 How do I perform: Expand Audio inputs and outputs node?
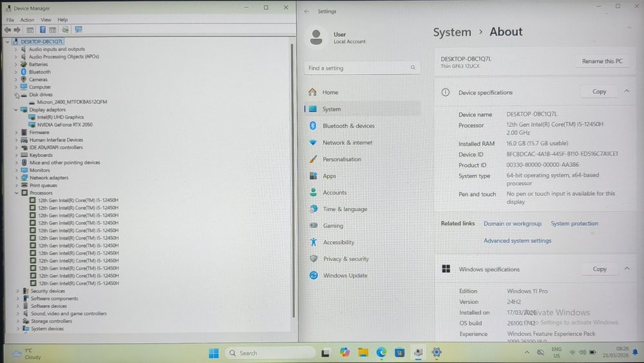(x=15, y=50)
